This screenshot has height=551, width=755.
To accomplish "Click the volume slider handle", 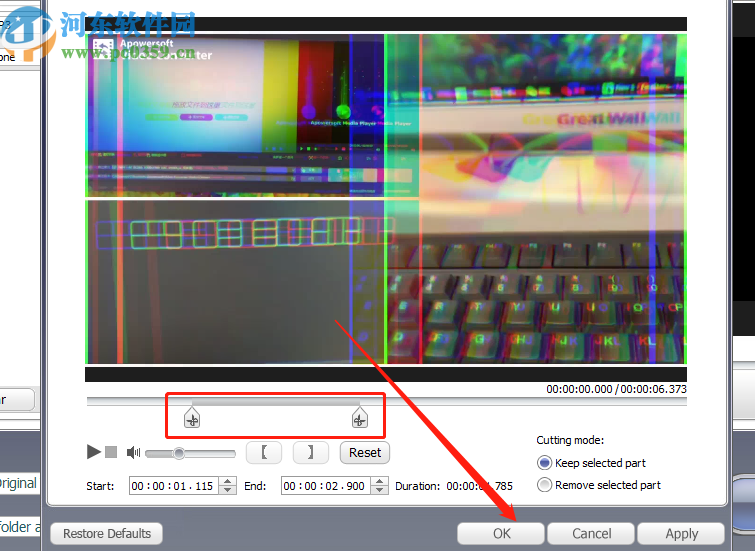I will [x=179, y=453].
